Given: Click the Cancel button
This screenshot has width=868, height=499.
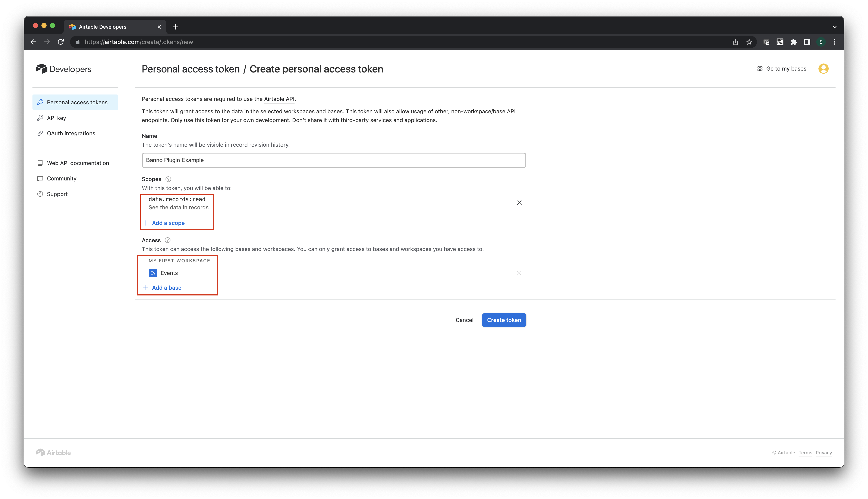Looking at the screenshot, I should (464, 320).
